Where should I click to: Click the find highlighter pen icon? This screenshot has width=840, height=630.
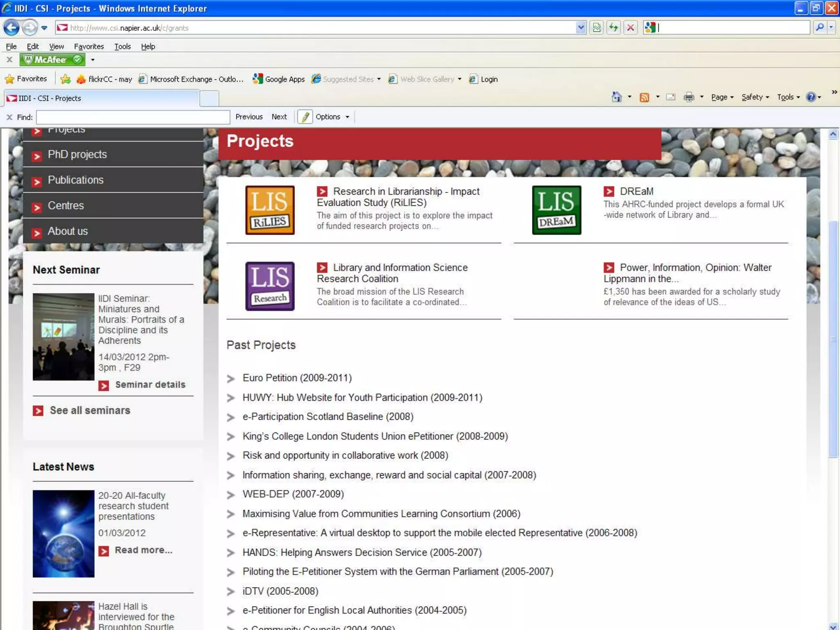click(305, 117)
